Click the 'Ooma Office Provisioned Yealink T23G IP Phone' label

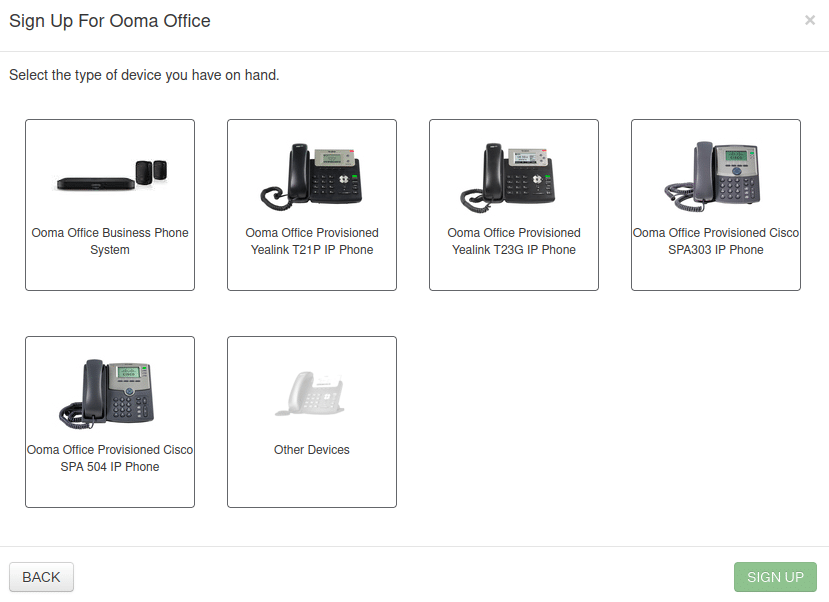click(514, 241)
